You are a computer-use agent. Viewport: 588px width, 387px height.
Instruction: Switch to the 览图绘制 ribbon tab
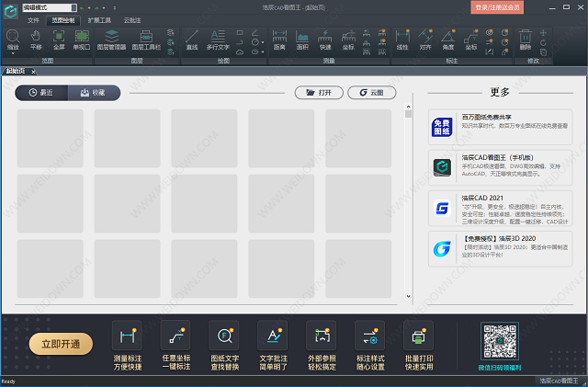[x=63, y=20]
